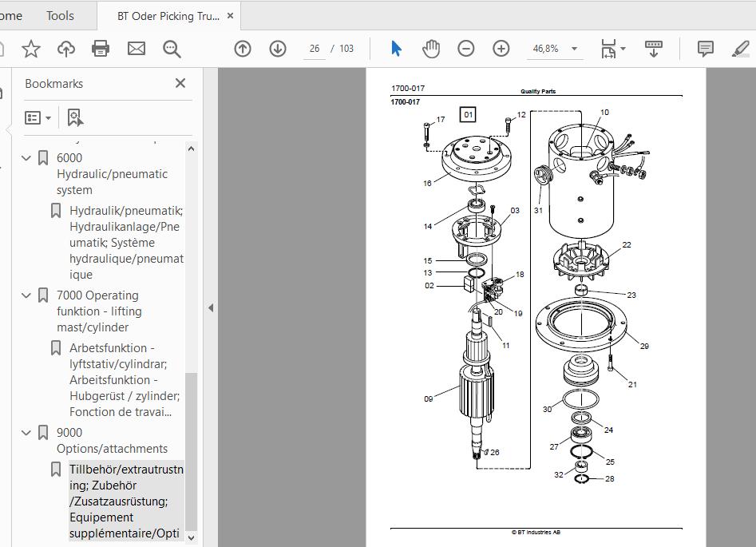Screen dimensions: 756x547
Task: Send file by email envelope icon
Action: pyautogui.click(x=137, y=49)
